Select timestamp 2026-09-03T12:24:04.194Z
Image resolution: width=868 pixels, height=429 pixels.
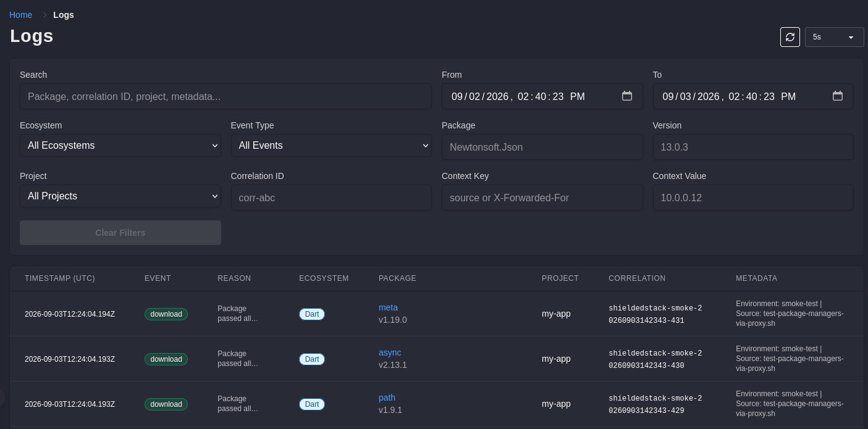pos(70,314)
